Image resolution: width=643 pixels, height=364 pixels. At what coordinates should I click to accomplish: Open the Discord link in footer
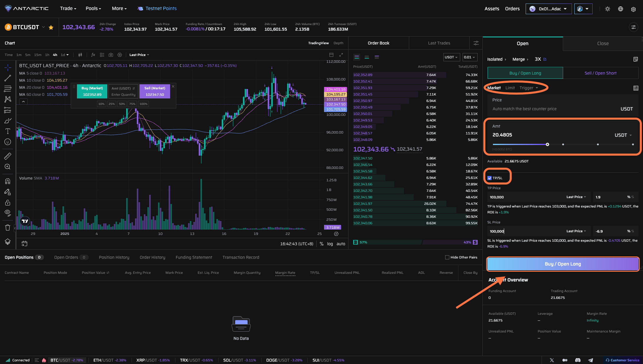[578, 360]
